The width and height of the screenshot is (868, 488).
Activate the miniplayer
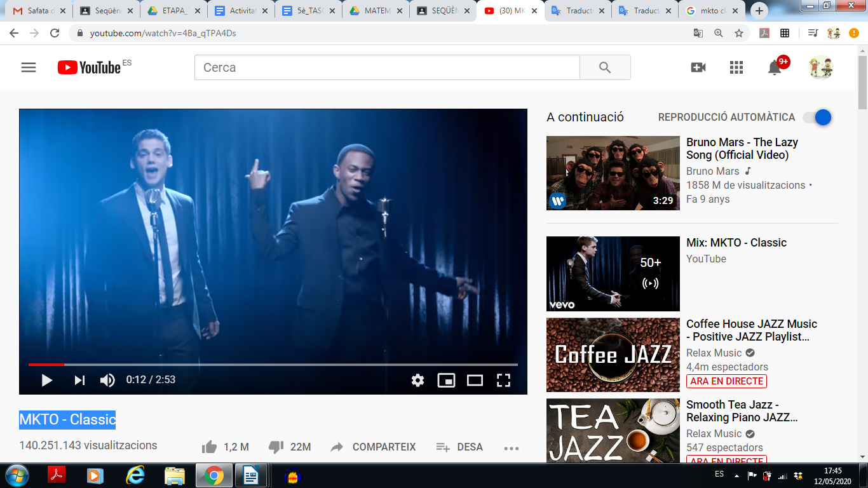[446, 380]
